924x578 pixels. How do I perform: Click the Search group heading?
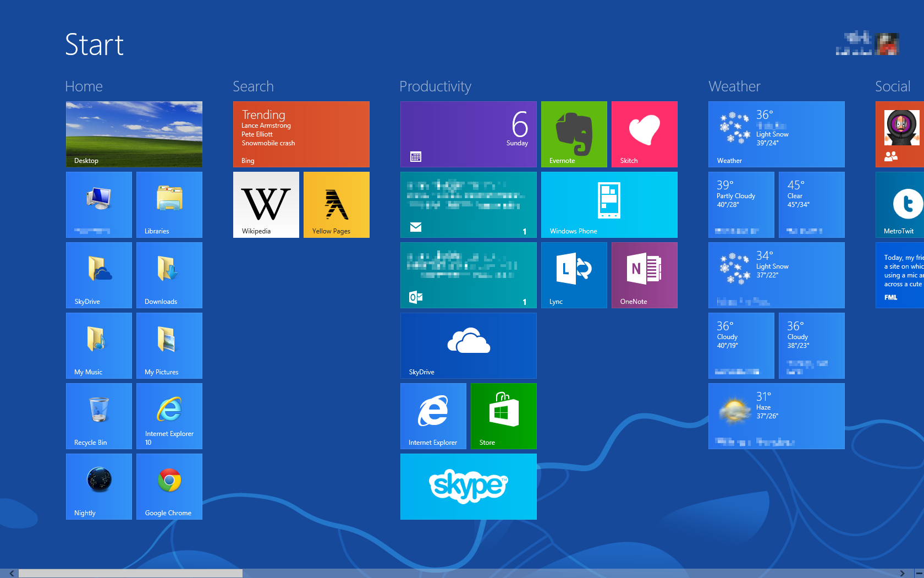pos(253,86)
